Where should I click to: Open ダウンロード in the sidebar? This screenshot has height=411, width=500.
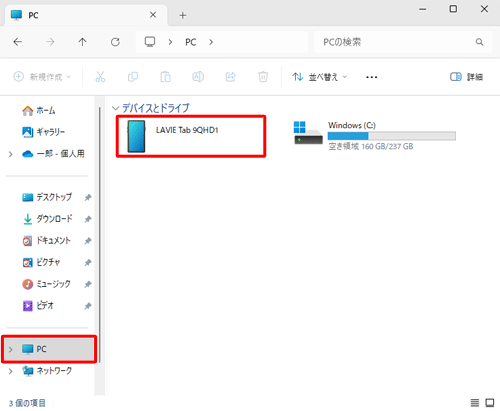click(x=47, y=219)
